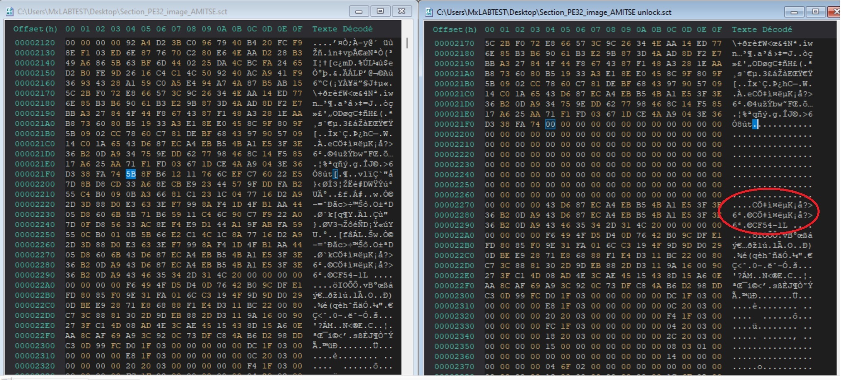The height and width of the screenshot is (380, 868).
Task: Select byte 74 at 000021F0 in unlock.sct window
Action: [x=535, y=124]
